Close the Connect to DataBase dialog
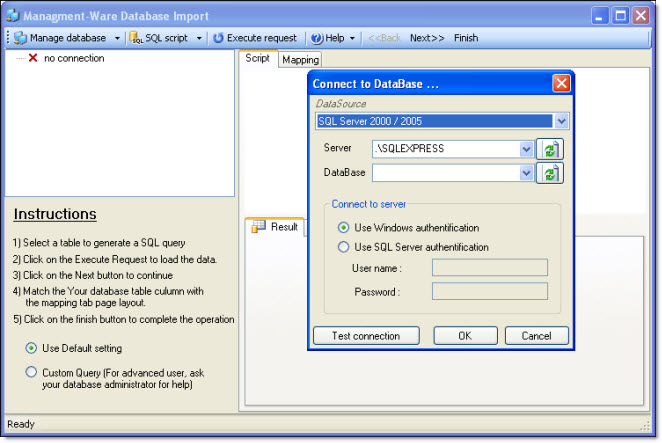The width and height of the screenshot is (662, 443). 561,83
